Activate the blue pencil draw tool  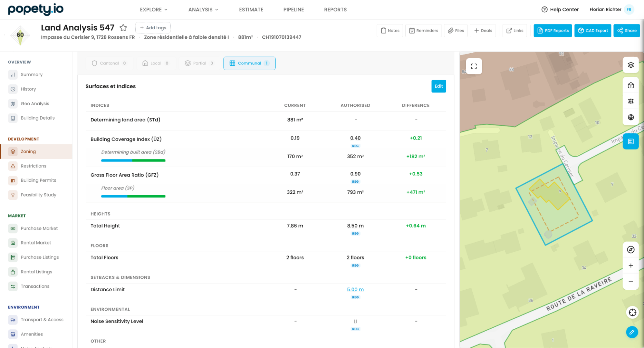pos(632,332)
